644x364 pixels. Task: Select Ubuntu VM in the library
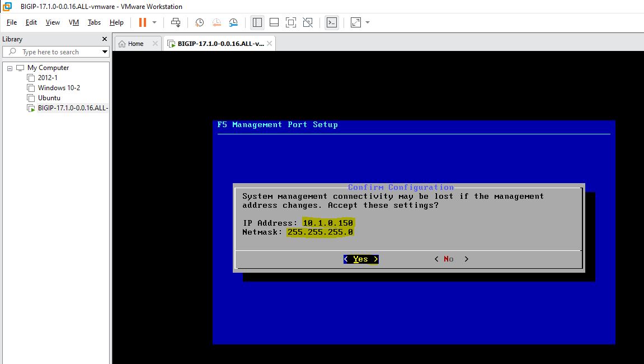point(49,98)
